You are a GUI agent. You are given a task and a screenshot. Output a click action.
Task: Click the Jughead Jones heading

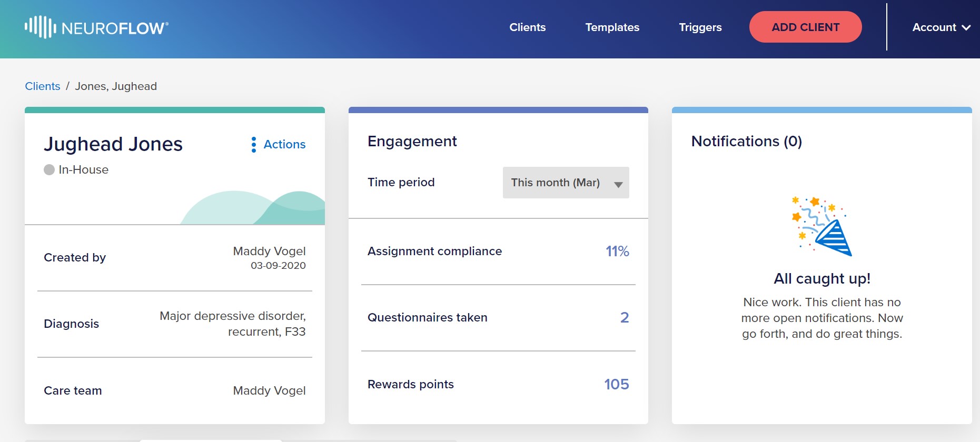[x=113, y=144]
